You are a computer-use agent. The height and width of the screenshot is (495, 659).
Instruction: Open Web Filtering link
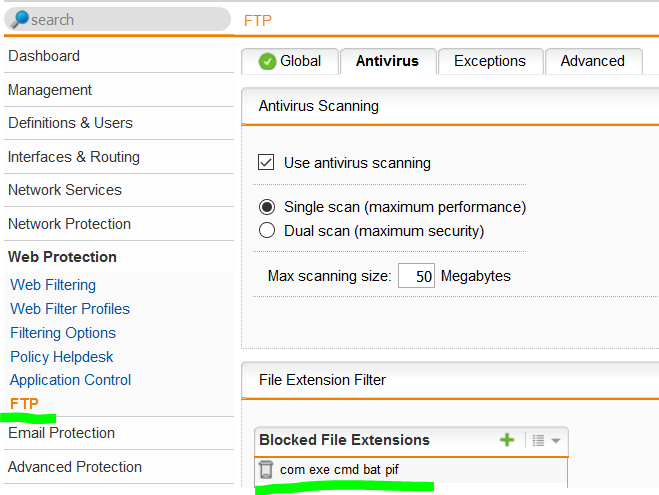coord(53,285)
